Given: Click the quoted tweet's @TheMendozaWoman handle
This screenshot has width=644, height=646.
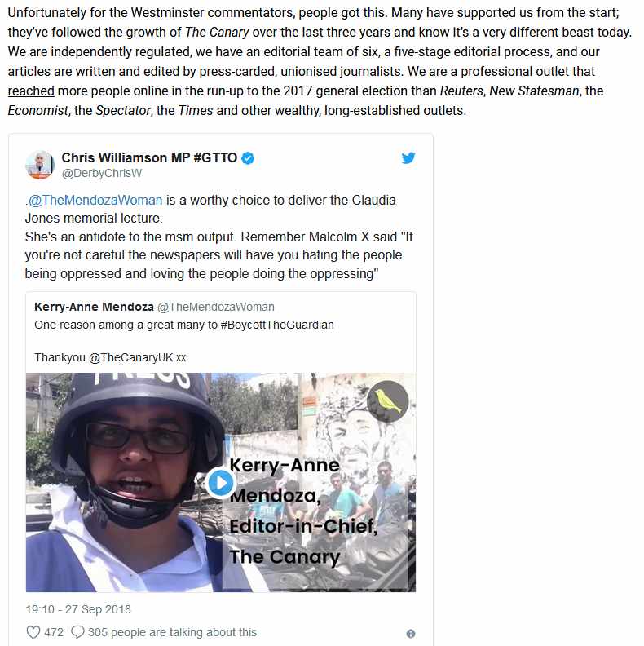Looking at the screenshot, I should 216,307.
